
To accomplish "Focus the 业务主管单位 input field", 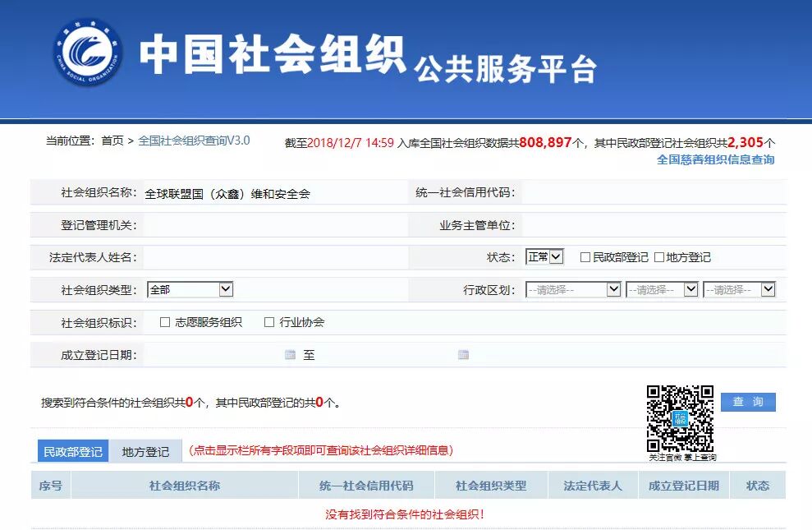I will [x=654, y=225].
